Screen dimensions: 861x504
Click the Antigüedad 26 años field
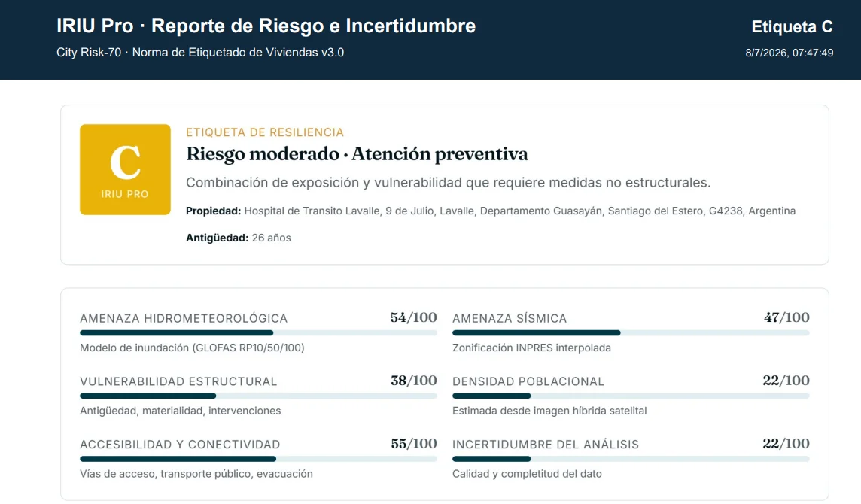(x=239, y=238)
